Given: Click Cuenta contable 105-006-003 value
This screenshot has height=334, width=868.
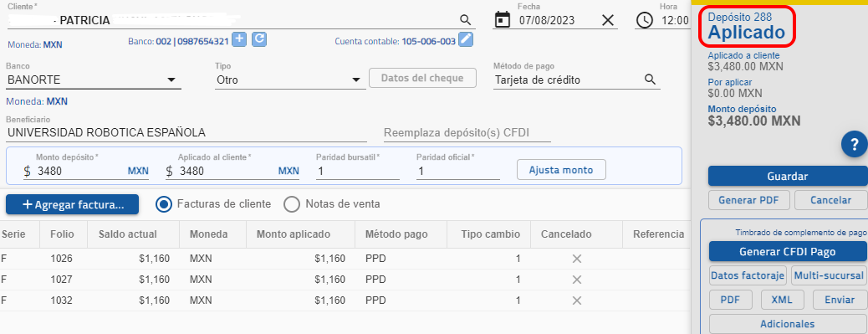Looking at the screenshot, I should point(428,41).
